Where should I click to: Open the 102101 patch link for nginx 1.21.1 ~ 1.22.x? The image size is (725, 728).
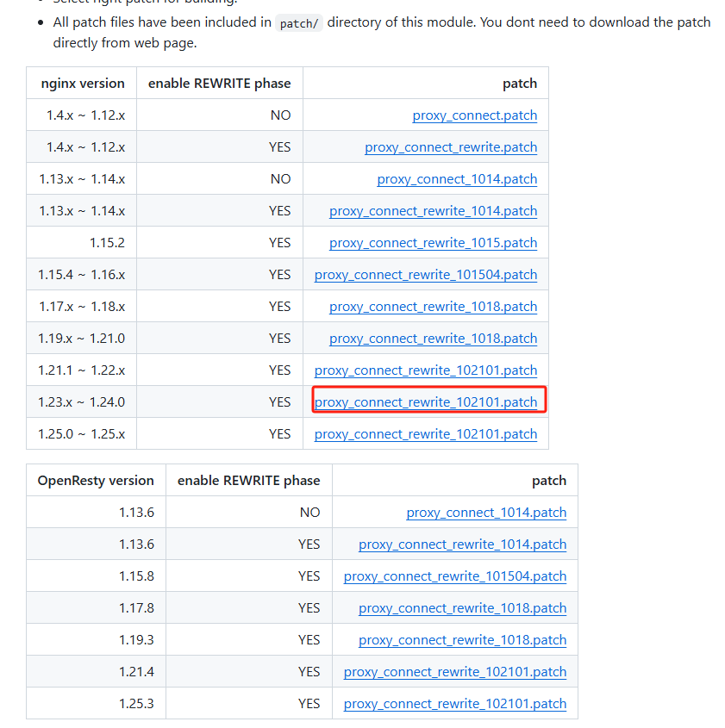coord(426,370)
